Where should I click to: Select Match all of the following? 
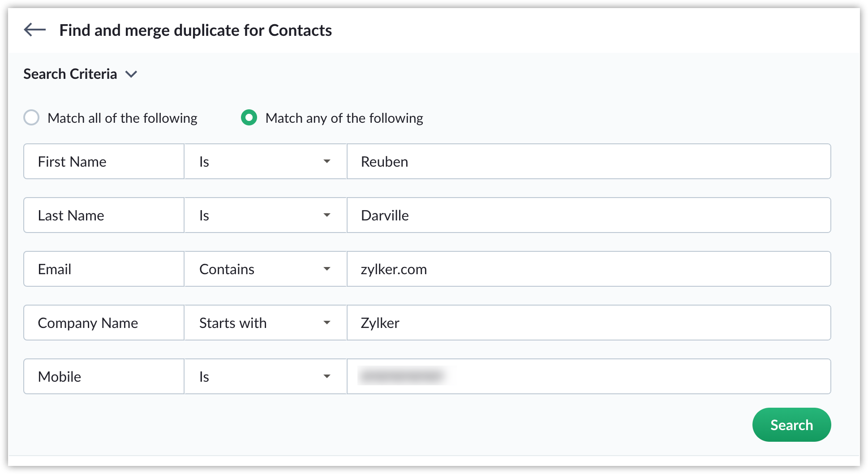click(x=31, y=118)
